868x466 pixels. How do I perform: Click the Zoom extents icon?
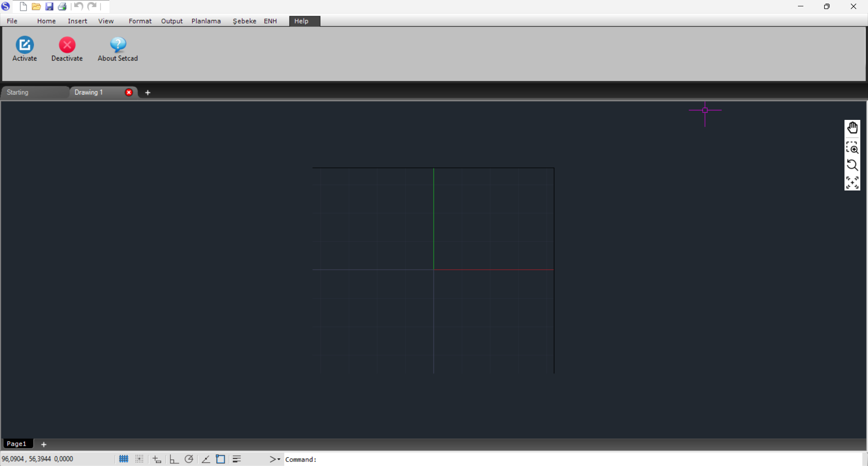coord(852,183)
